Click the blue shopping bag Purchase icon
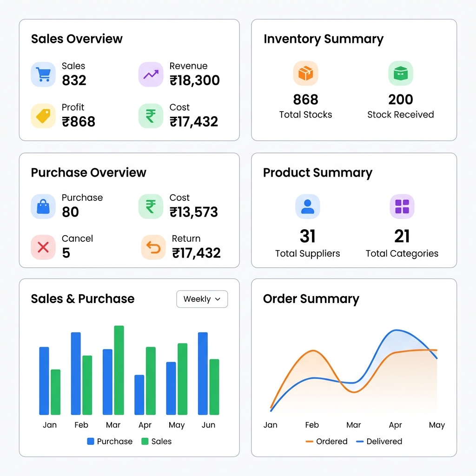Image resolution: width=476 pixels, height=476 pixels. 43,206
